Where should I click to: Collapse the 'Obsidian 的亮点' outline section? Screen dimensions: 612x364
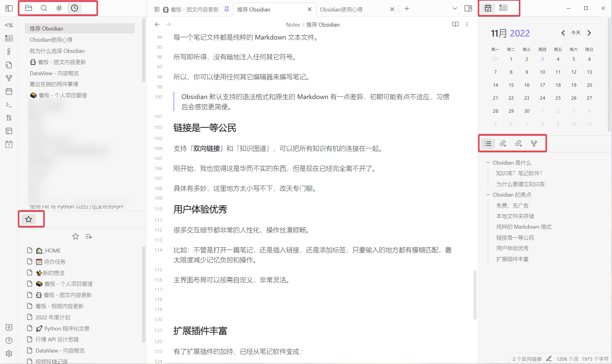coord(488,195)
